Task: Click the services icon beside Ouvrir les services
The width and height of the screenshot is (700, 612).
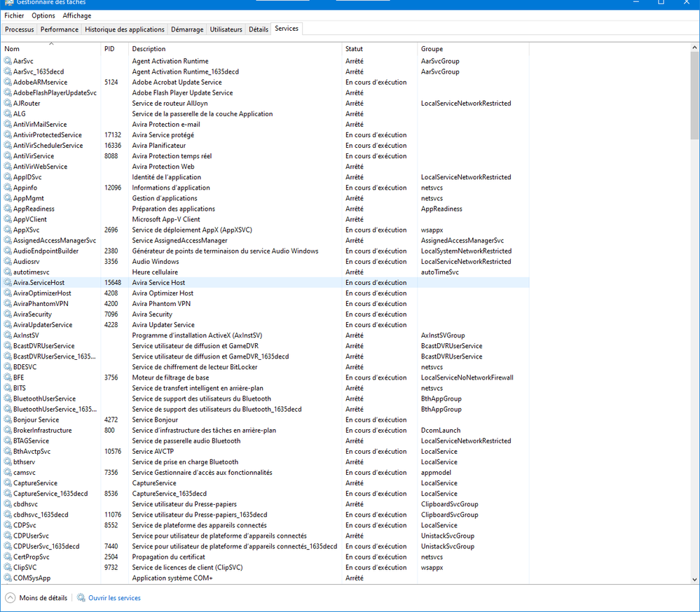Action: [x=81, y=598]
